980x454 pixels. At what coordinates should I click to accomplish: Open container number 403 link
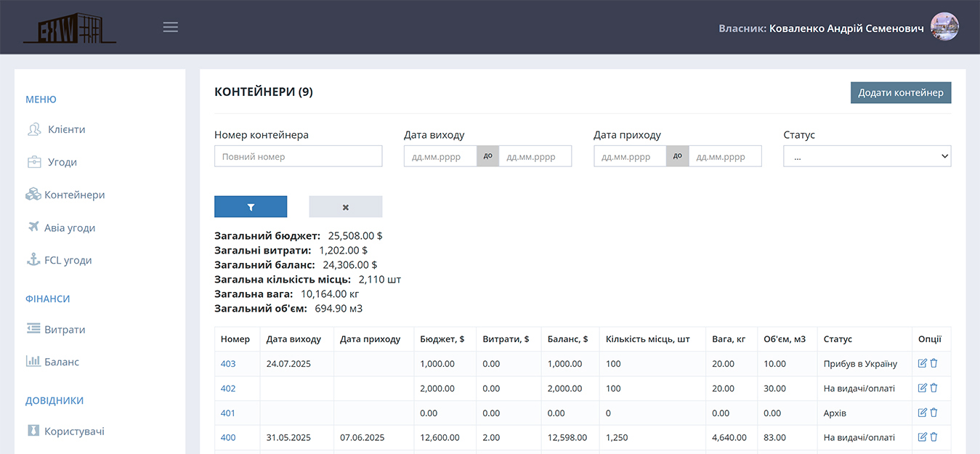pyautogui.click(x=228, y=363)
